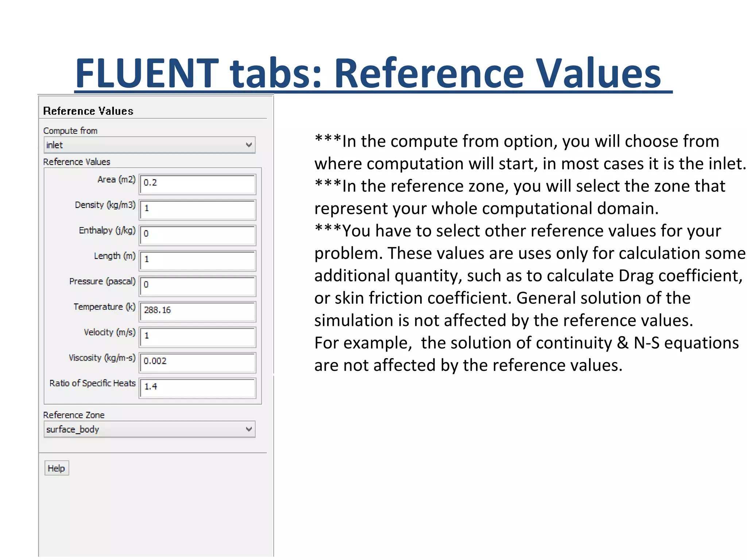Click the slide title FLUENT tabs: Reference Values

tap(368, 73)
